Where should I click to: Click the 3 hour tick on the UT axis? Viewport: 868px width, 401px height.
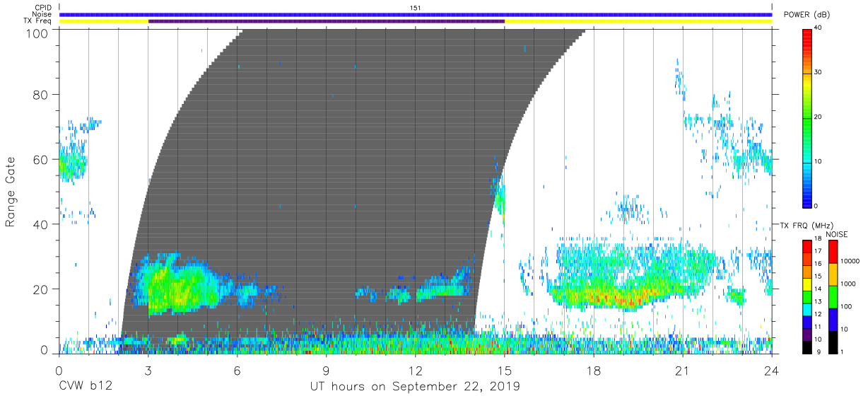tap(148, 369)
